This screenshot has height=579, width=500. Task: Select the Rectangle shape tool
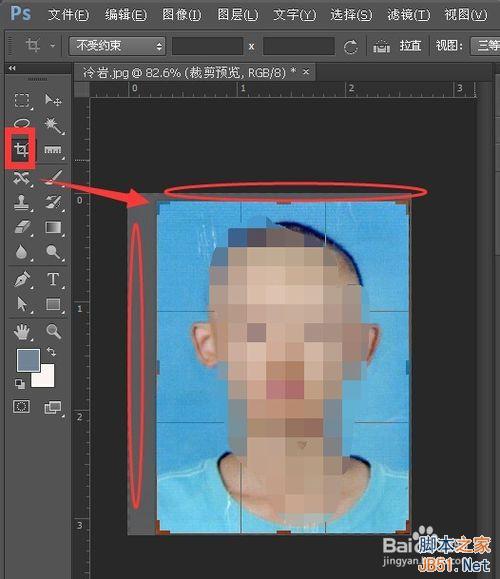[x=53, y=304]
